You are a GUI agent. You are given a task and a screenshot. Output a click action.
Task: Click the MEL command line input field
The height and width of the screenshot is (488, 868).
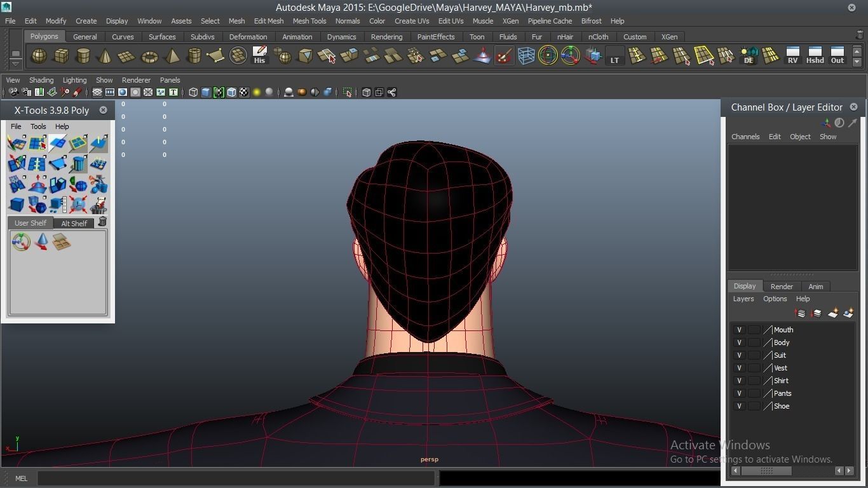click(x=236, y=478)
